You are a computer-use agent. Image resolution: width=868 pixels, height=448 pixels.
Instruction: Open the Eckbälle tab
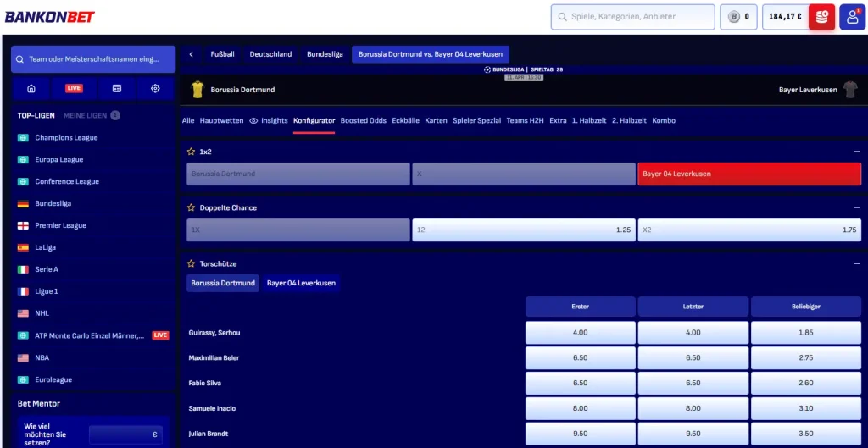coord(405,120)
